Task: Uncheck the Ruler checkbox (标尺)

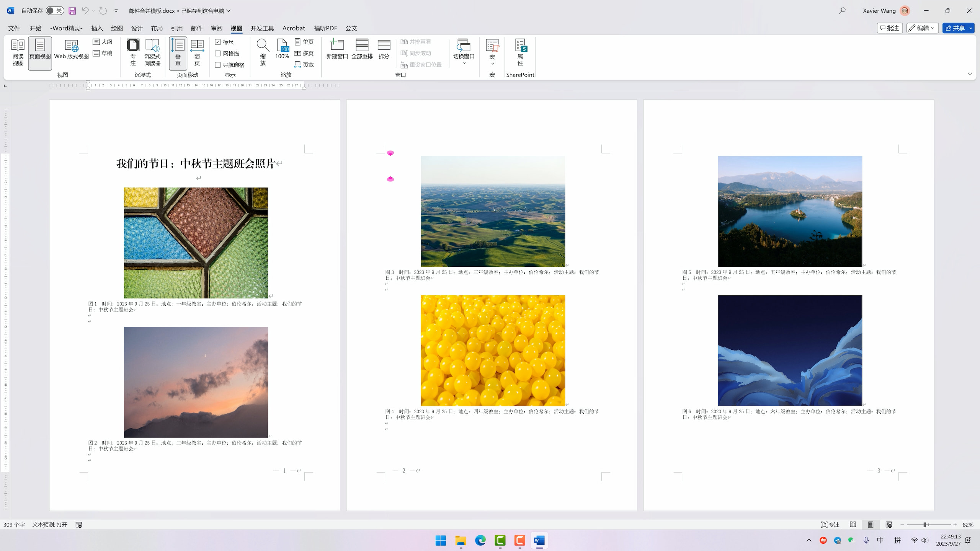Action: pyautogui.click(x=218, y=42)
